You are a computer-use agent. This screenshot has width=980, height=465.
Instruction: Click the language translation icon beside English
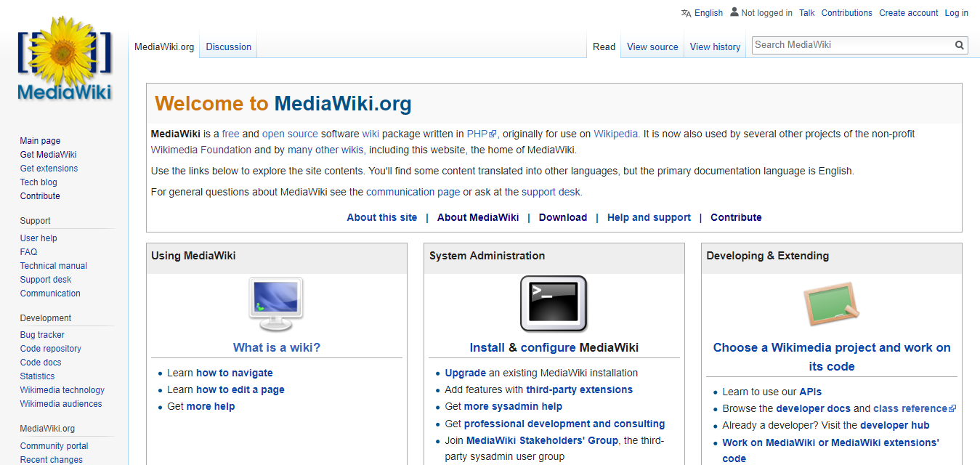[687, 13]
